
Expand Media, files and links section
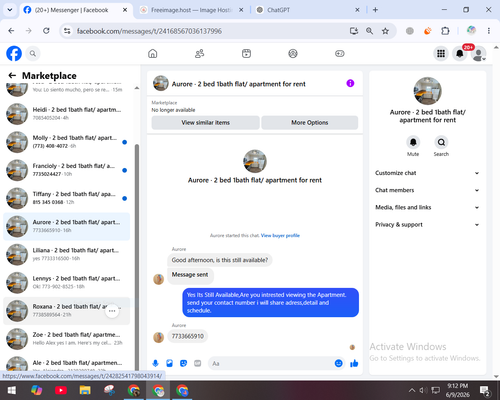pos(427,207)
